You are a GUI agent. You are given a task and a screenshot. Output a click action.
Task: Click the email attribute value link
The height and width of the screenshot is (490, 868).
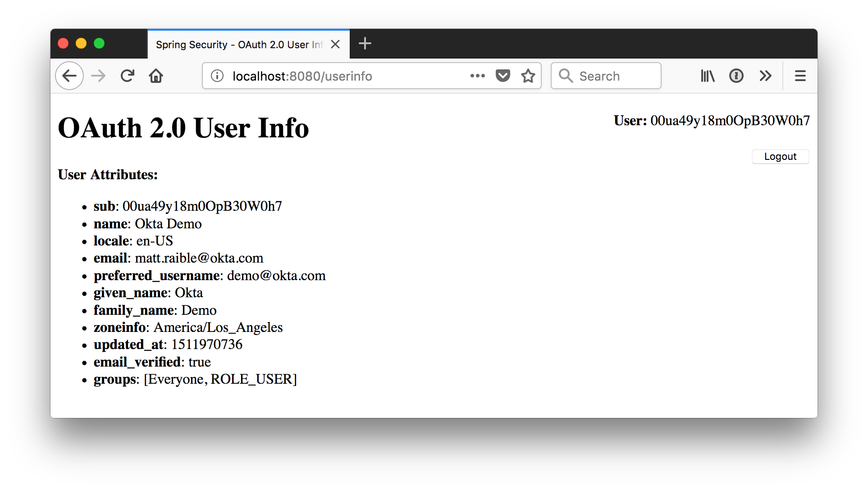tap(197, 259)
